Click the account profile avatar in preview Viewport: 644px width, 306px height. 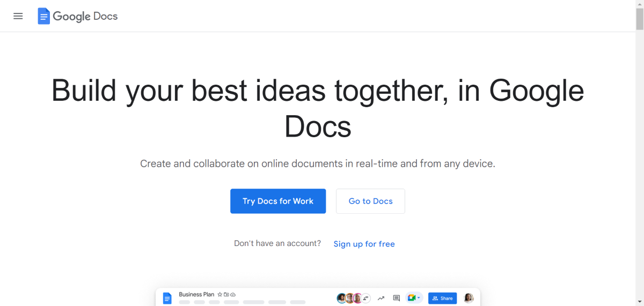pyautogui.click(x=469, y=298)
